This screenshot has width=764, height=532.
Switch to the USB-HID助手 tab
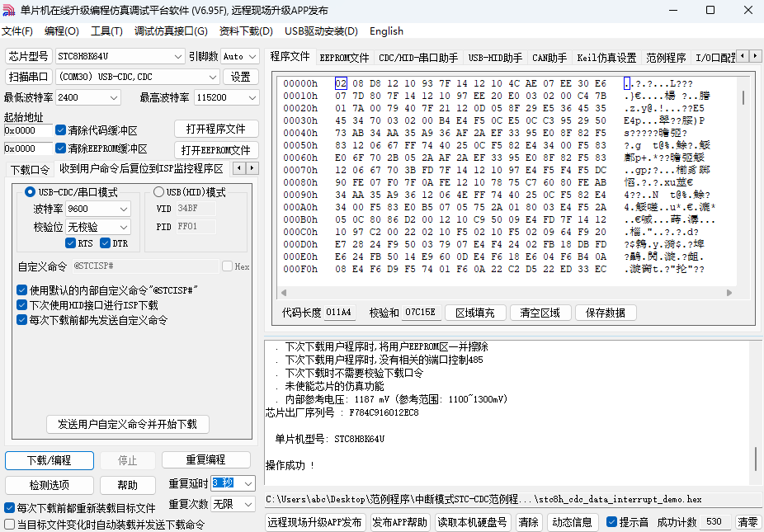[x=495, y=58]
